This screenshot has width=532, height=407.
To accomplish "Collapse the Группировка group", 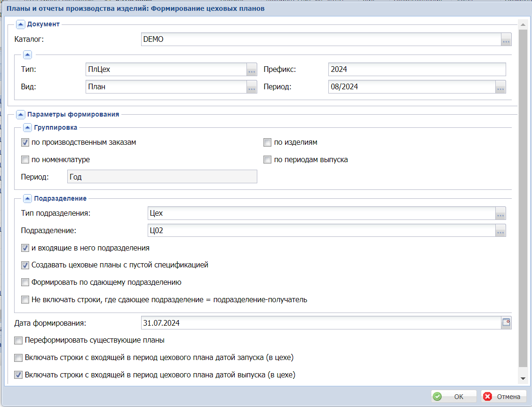I will click(x=27, y=127).
